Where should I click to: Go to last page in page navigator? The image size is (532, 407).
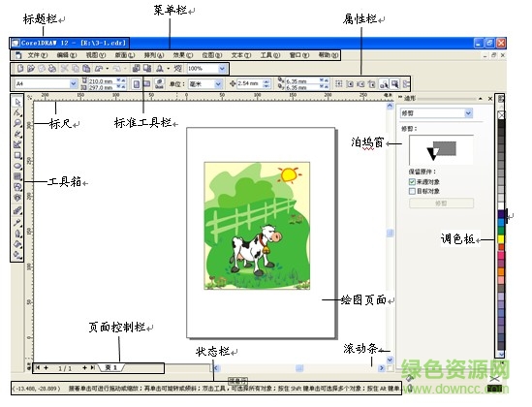tap(93, 367)
